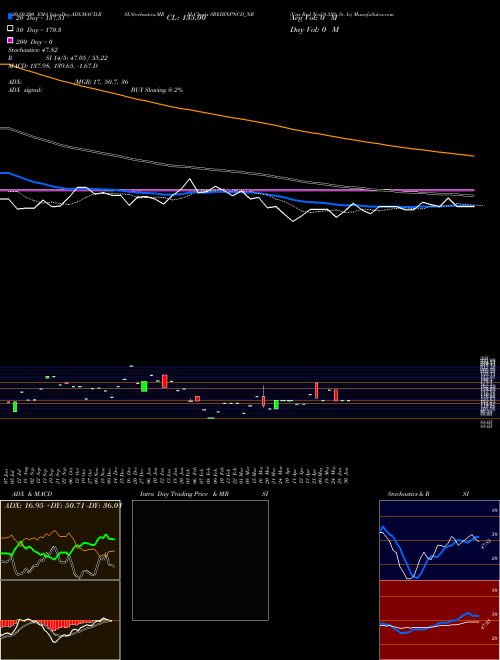
Task: Open the ADX indicator chart panel
Action: click(60, 540)
